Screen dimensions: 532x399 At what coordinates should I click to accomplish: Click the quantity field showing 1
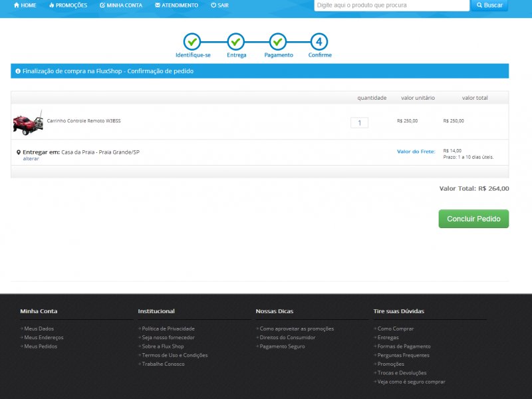click(359, 123)
